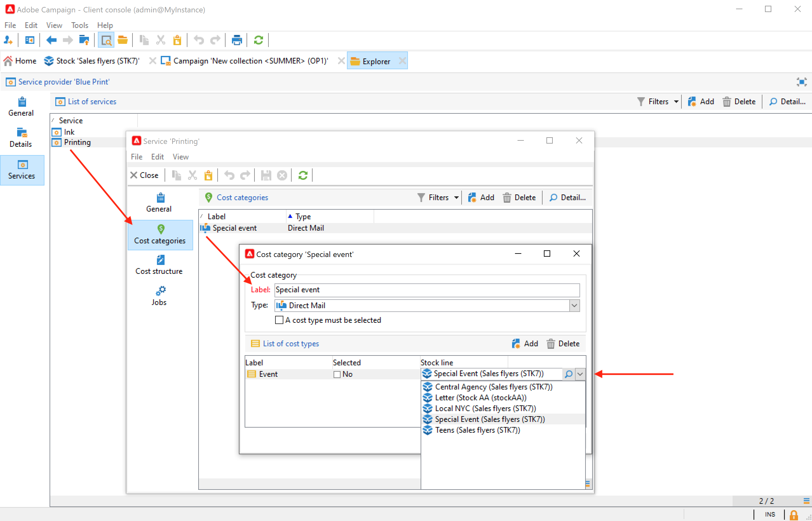Toggle the Selected checkbox for Event row
812x521 pixels.
click(337, 374)
